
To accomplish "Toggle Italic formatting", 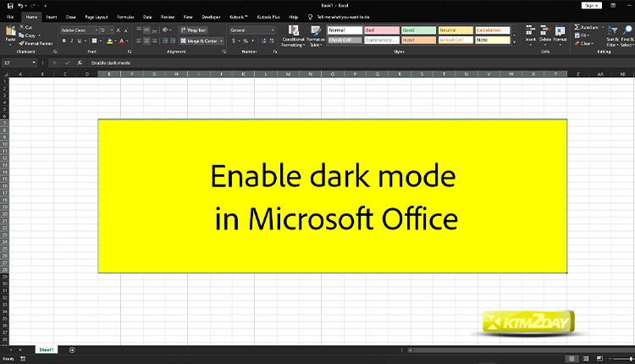I will (72, 41).
